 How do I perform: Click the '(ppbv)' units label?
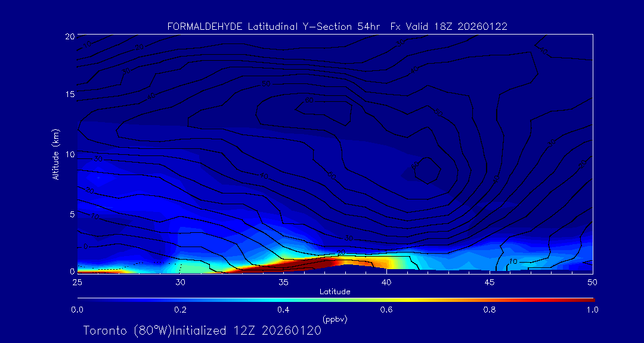click(x=335, y=319)
